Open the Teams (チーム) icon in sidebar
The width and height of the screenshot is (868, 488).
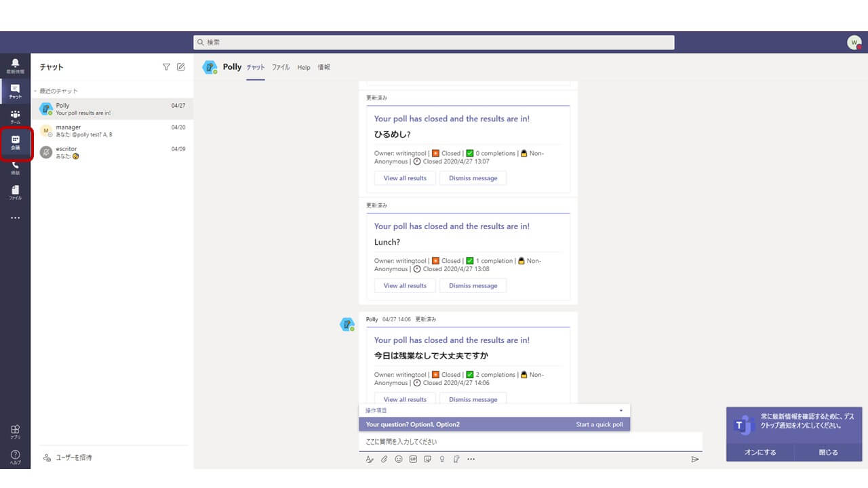15,117
